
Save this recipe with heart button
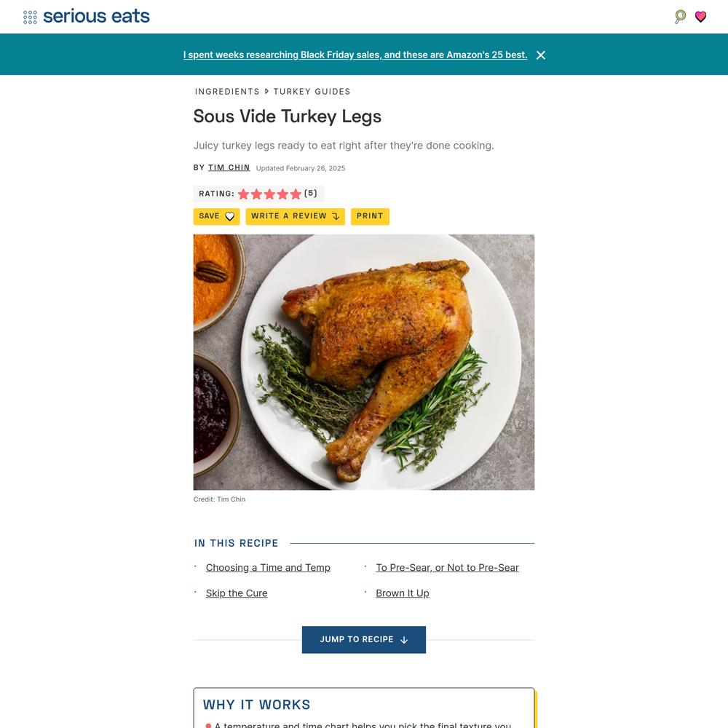coord(216,216)
